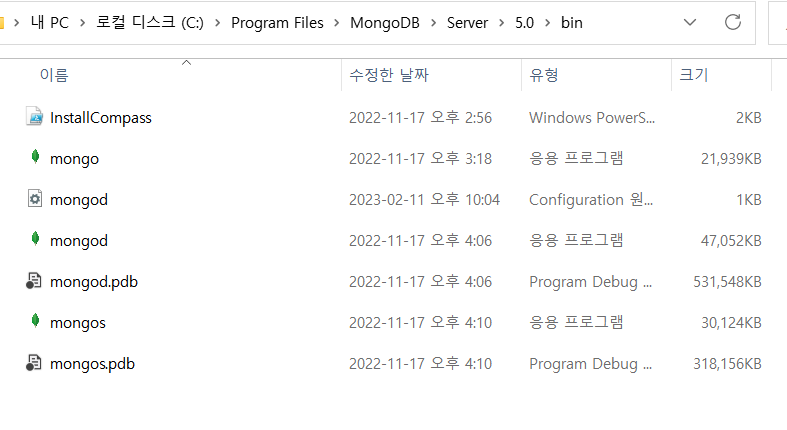Go to 내 PC in the address bar
787x430 pixels.
(x=49, y=23)
